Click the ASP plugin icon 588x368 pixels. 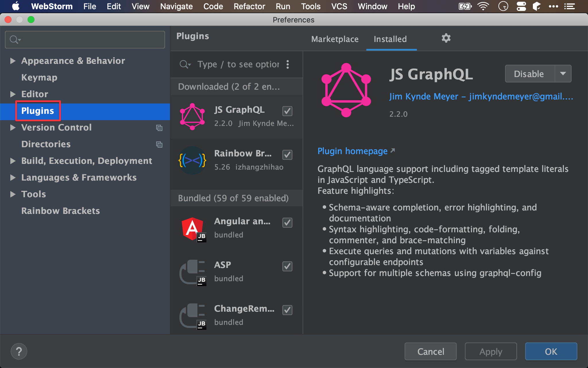pos(193,273)
